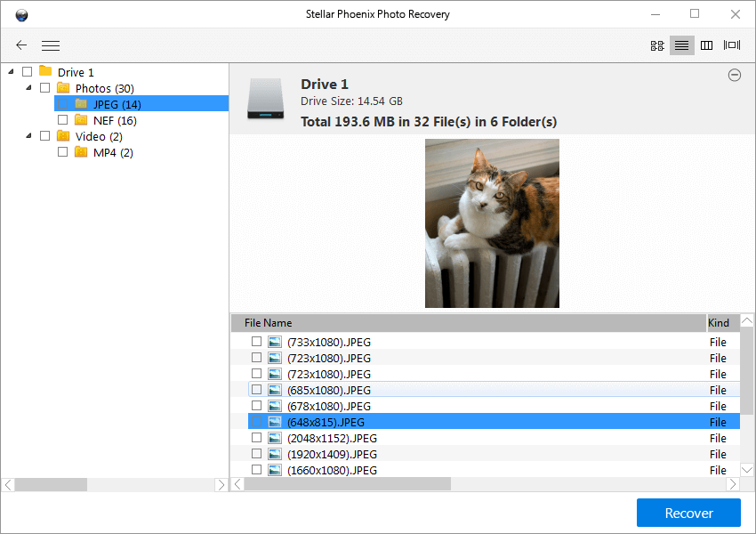Select the (2048x1152).JPEG file name

tap(333, 439)
